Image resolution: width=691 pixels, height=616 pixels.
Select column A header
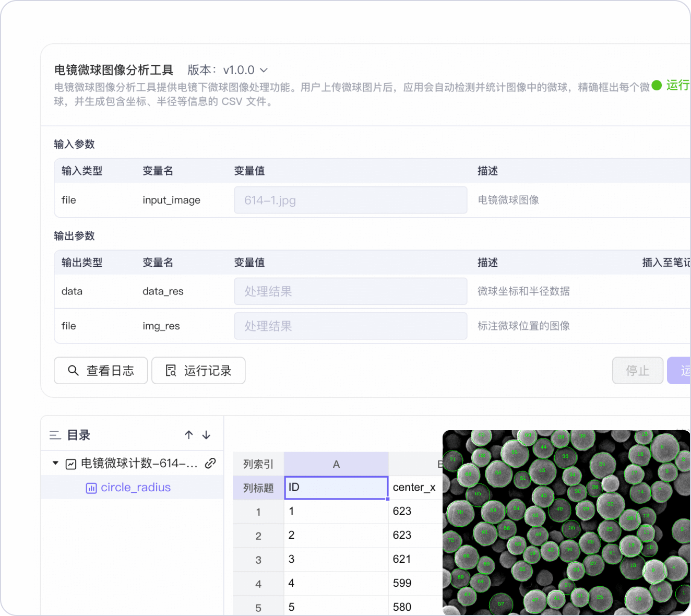point(336,464)
